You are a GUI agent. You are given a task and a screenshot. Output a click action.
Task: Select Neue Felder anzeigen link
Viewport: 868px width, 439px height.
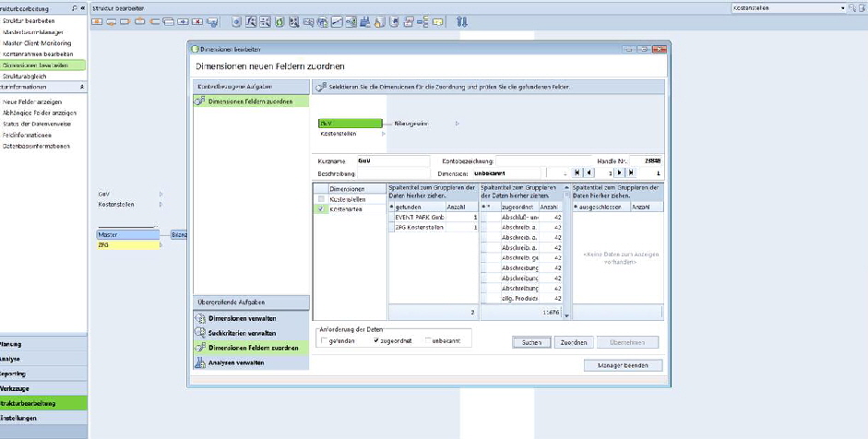pyautogui.click(x=32, y=101)
